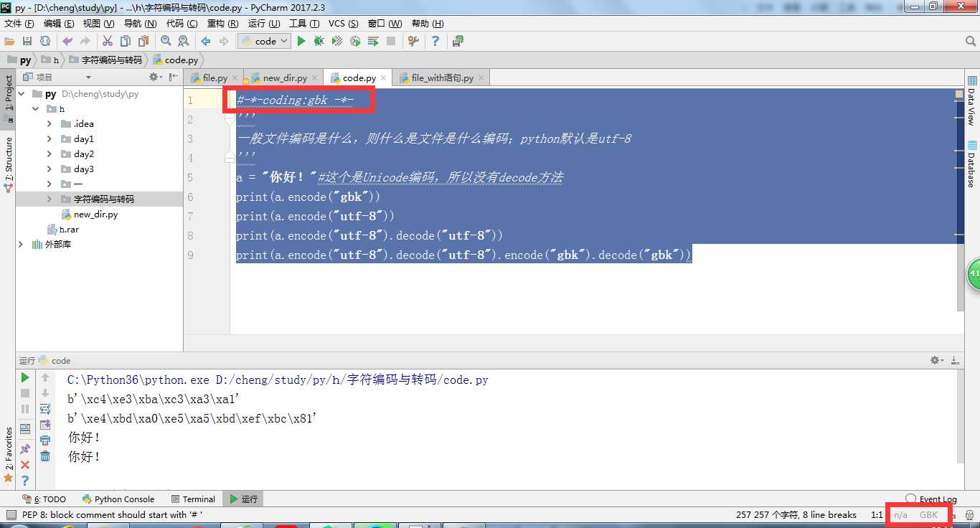Open Run panel gear settings menu
980x528 pixels.
pyautogui.click(x=936, y=360)
